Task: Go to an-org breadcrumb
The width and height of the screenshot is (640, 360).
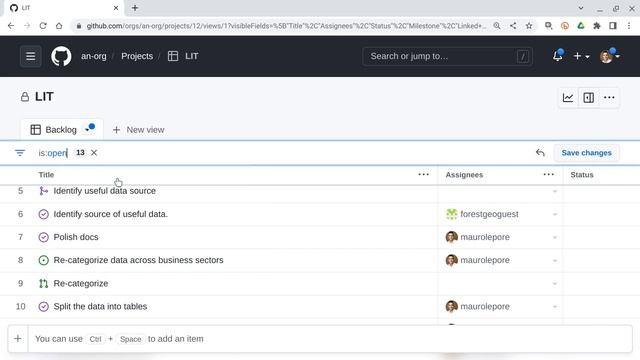Action: (x=93, y=56)
